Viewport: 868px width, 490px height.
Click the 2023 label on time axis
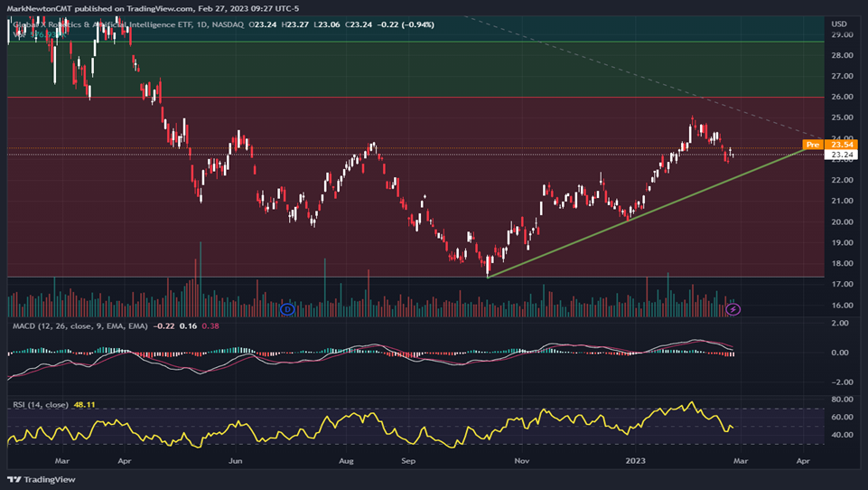point(636,461)
